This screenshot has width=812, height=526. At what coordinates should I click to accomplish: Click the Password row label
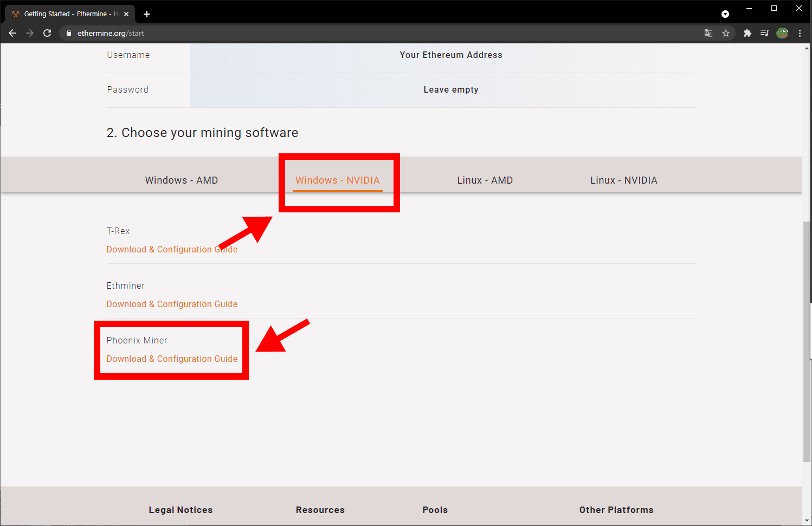(x=128, y=89)
